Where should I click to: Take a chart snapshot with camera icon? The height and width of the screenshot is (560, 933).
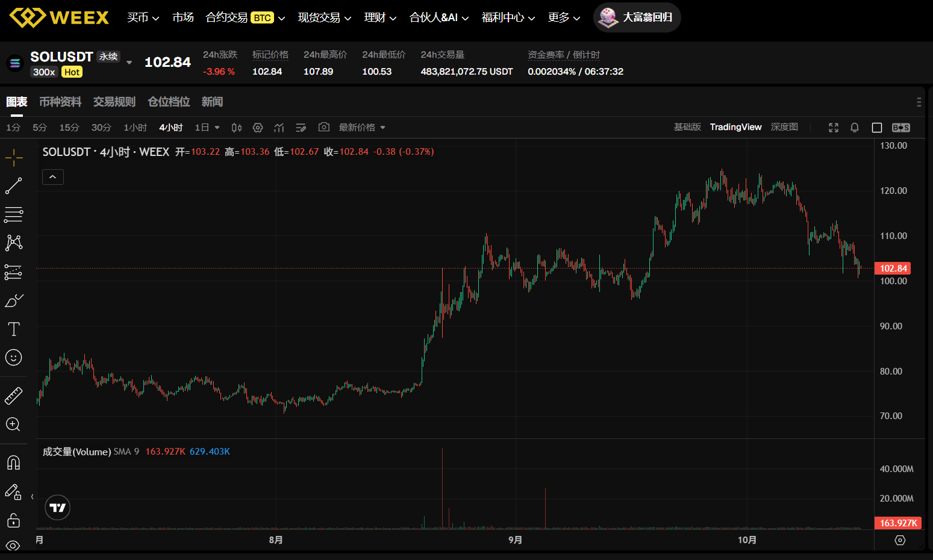tap(324, 127)
